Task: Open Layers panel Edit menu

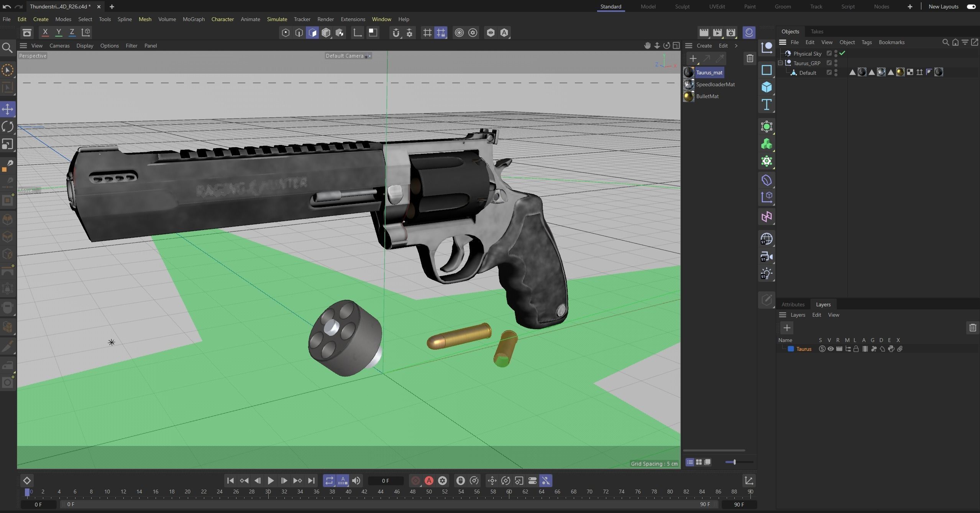Action: point(816,315)
